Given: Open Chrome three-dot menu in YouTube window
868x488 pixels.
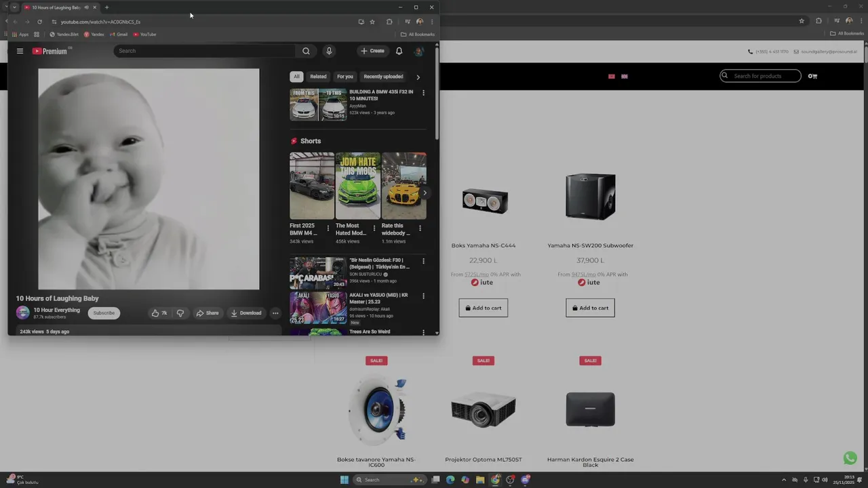Looking at the screenshot, I should 431,22.
